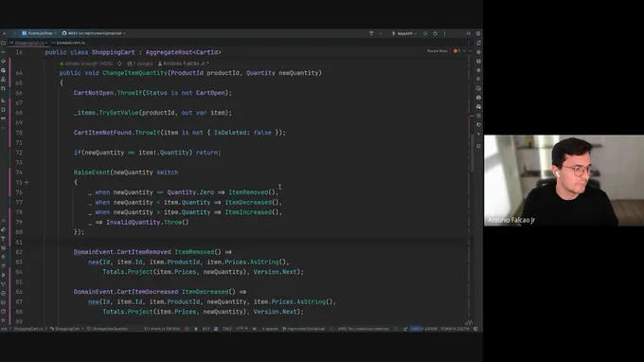Screen dimensions: 644x362
Task: Open the WebAPP run configuration dropdown
Action: point(404,34)
